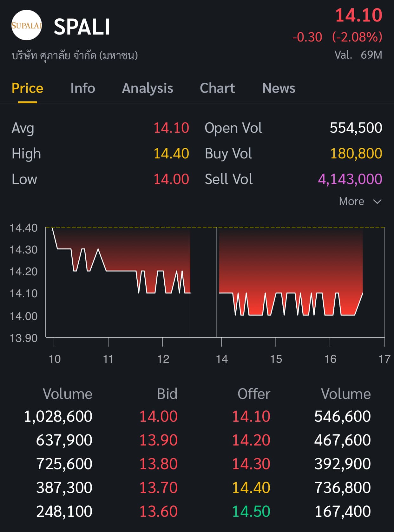Tap the Bid column header

coord(167,394)
